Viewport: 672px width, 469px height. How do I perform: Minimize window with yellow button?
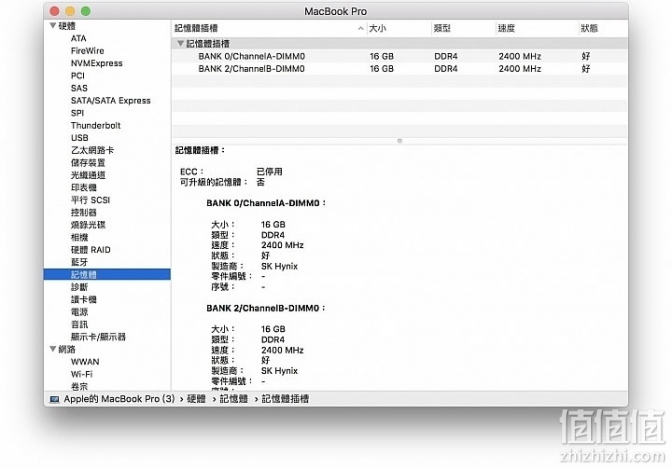(x=70, y=11)
